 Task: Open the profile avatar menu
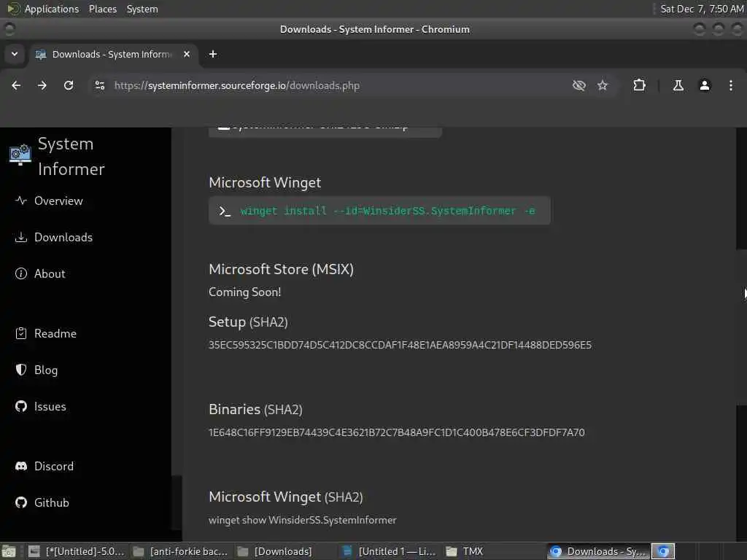(x=705, y=86)
